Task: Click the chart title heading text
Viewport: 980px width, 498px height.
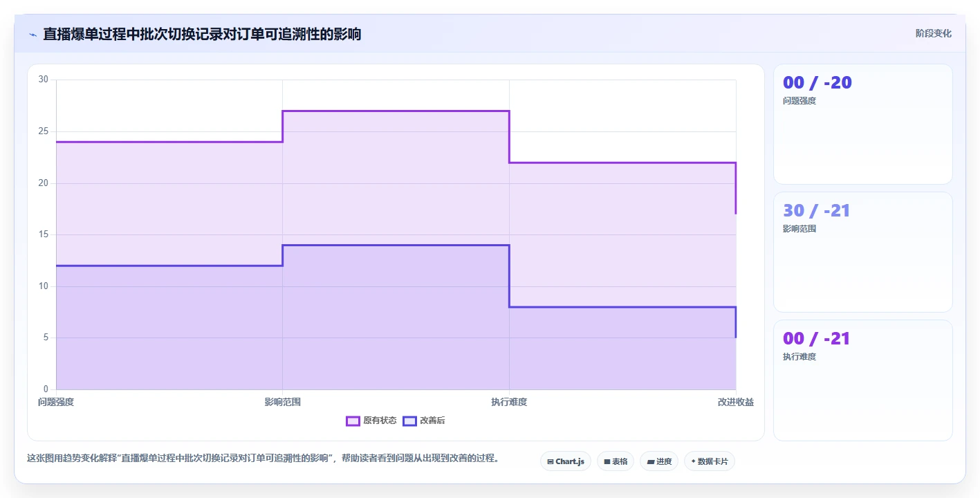Action: [202, 34]
